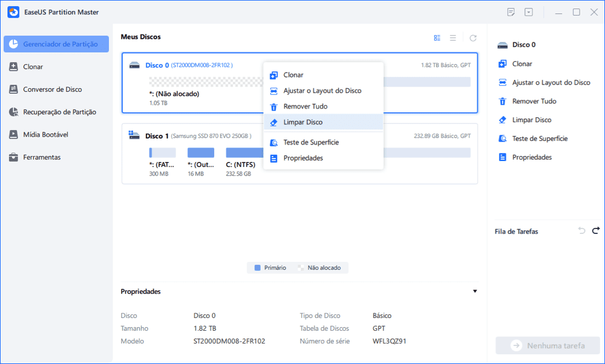The width and height of the screenshot is (605, 364).
Task: Click the right panel layout adjust icon
Action: click(x=502, y=82)
